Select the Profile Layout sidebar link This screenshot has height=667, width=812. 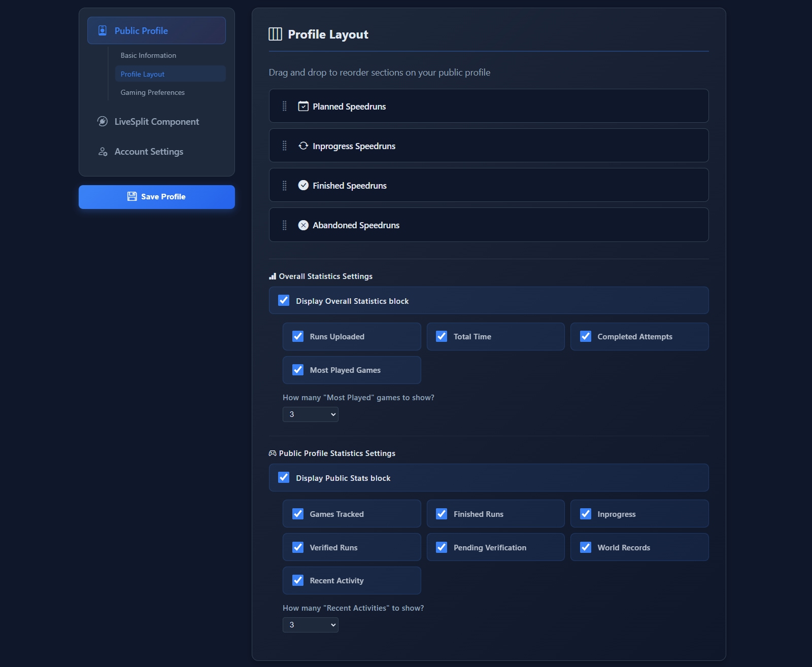tap(143, 74)
